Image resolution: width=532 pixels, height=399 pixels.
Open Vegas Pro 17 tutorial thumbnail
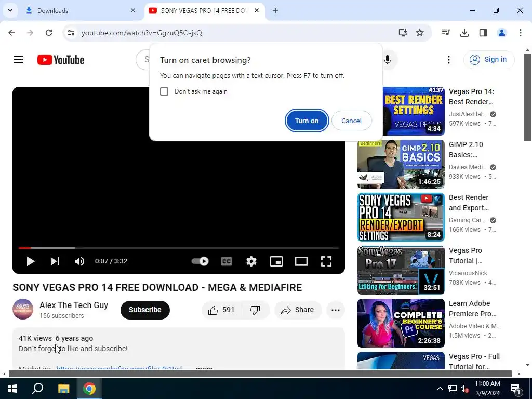(x=401, y=270)
